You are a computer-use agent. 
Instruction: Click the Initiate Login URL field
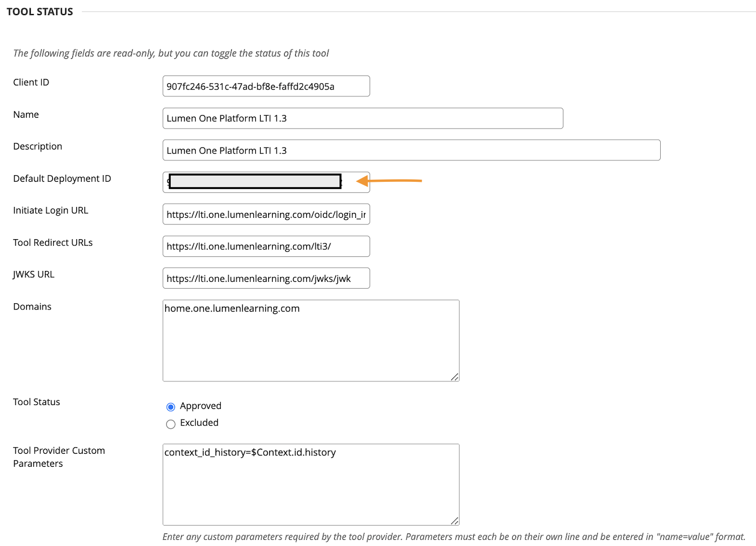[x=266, y=214]
